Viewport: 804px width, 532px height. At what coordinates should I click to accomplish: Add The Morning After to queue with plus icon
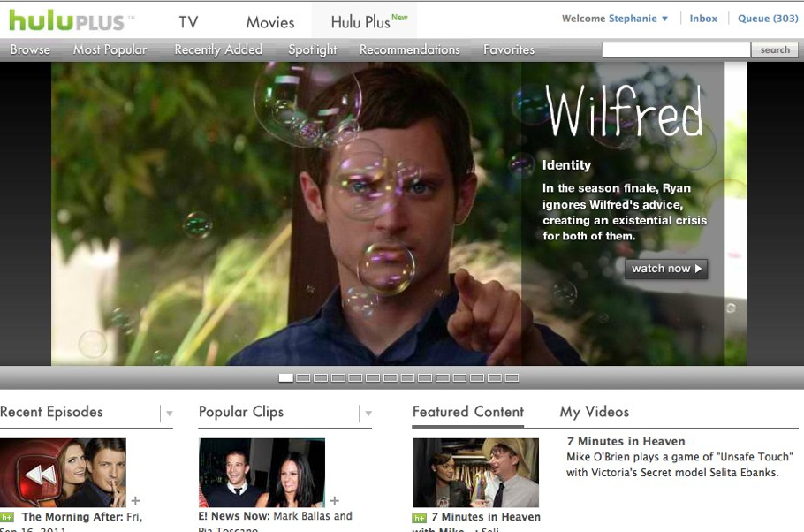[x=135, y=500]
